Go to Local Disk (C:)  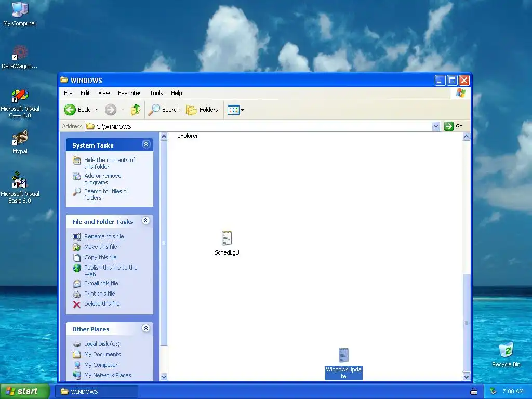[x=102, y=344]
